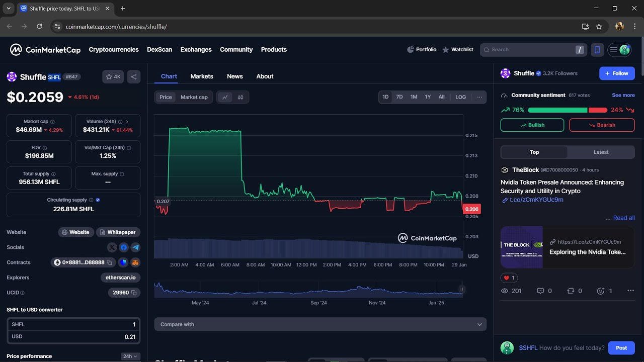This screenshot has width=644, height=362.
Task: Share the Shuffle page icon
Action: pyautogui.click(x=134, y=77)
